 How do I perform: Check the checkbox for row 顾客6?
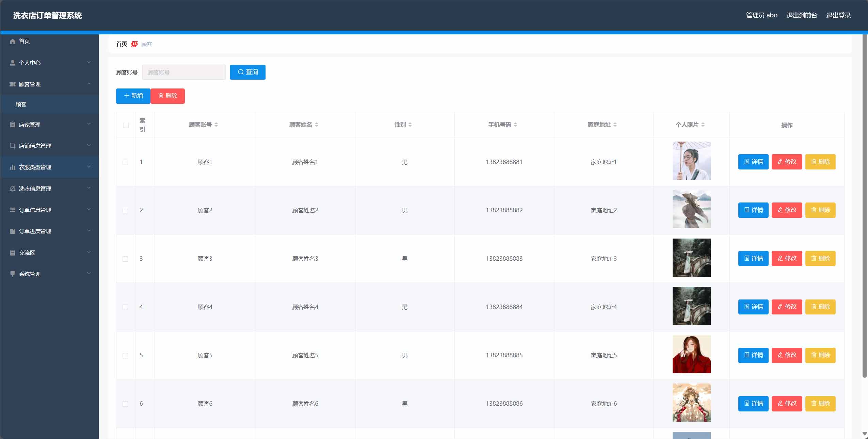125,404
